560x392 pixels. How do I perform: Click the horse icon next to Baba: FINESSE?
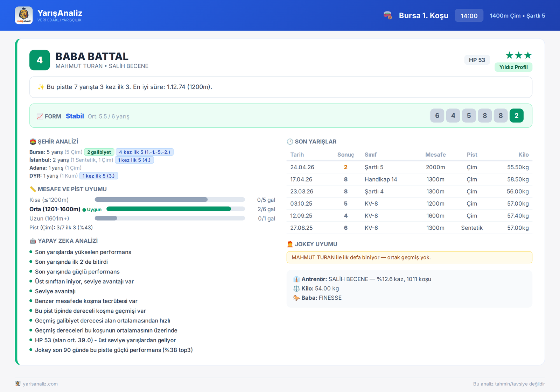296,298
